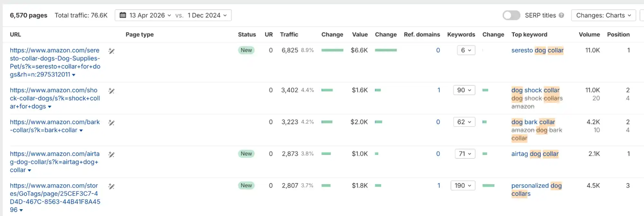Viewport: 644px width, 216px height.
Task: Expand the 6 keywords dropdown for seresto row
Action: 466,50
